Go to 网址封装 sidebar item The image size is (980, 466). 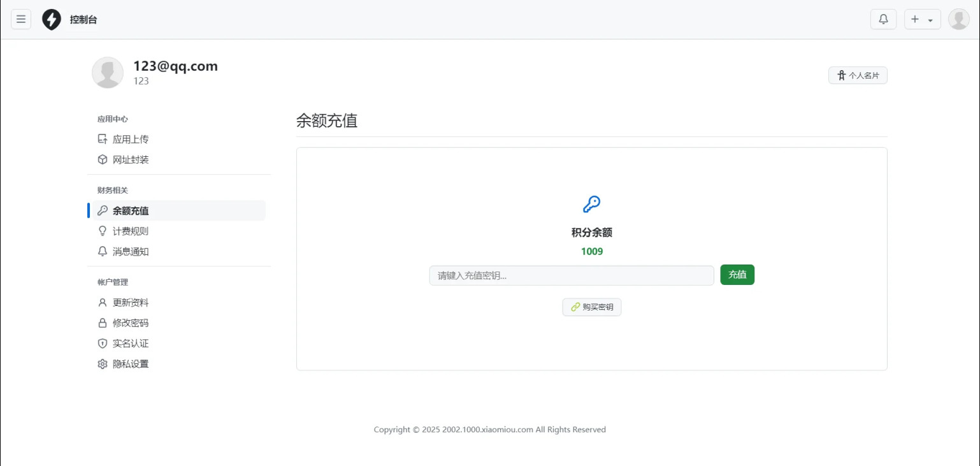click(x=130, y=159)
